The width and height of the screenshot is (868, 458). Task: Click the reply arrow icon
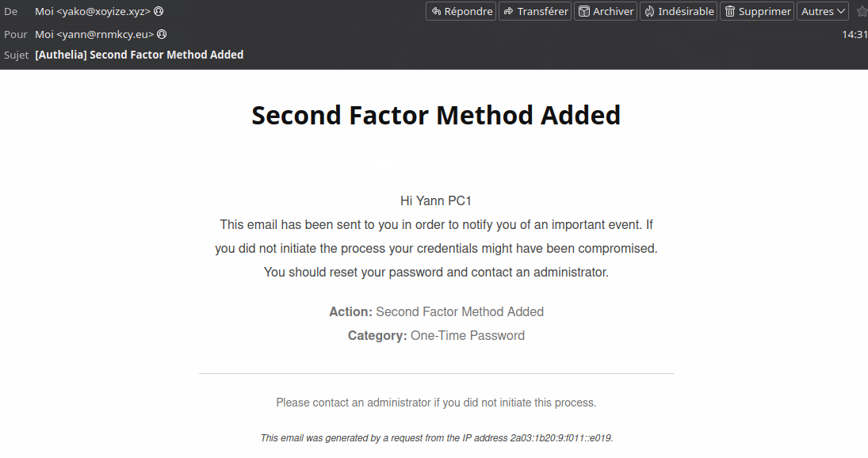point(436,11)
